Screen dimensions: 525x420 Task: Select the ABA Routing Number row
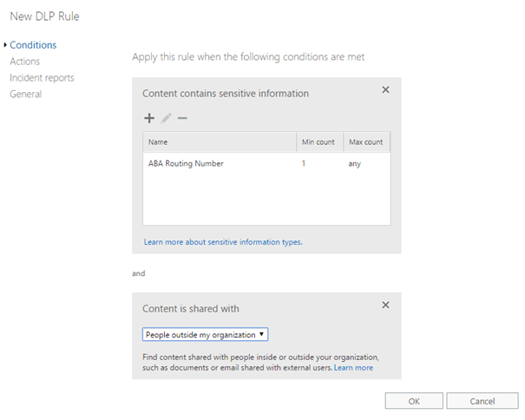pos(186,163)
